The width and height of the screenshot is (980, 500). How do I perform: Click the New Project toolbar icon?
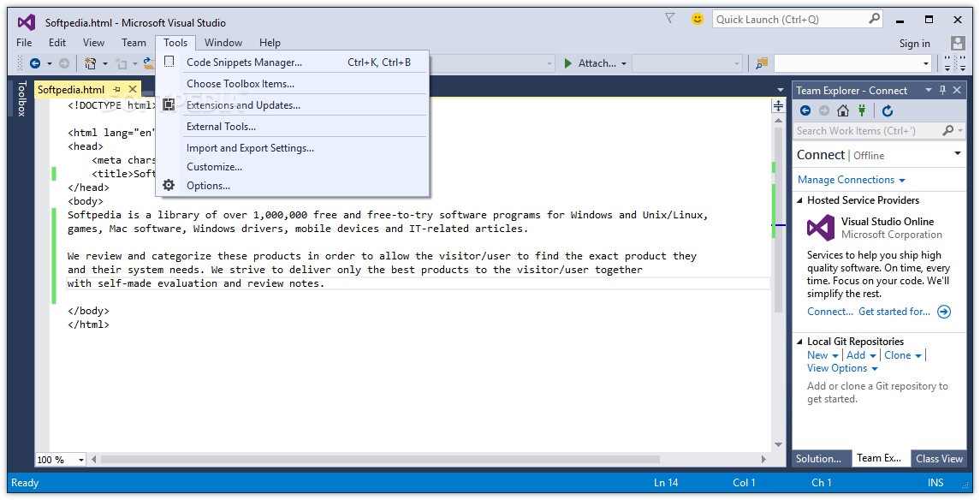[x=92, y=63]
